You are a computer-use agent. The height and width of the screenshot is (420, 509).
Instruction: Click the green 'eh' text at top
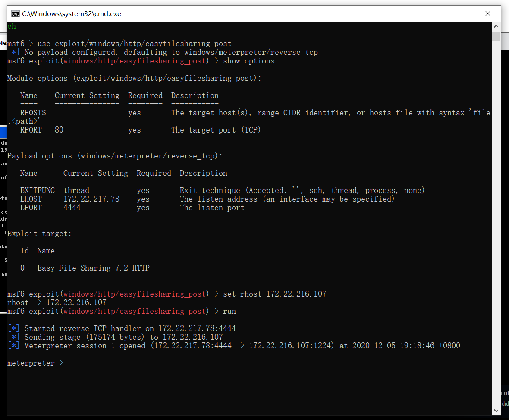click(x=12, y=26)
